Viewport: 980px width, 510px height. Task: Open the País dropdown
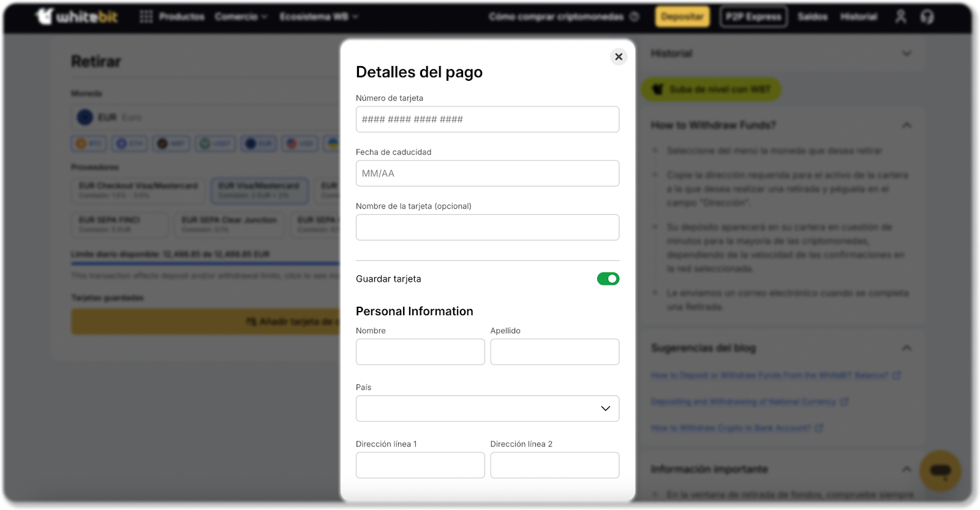pos(487,408)
